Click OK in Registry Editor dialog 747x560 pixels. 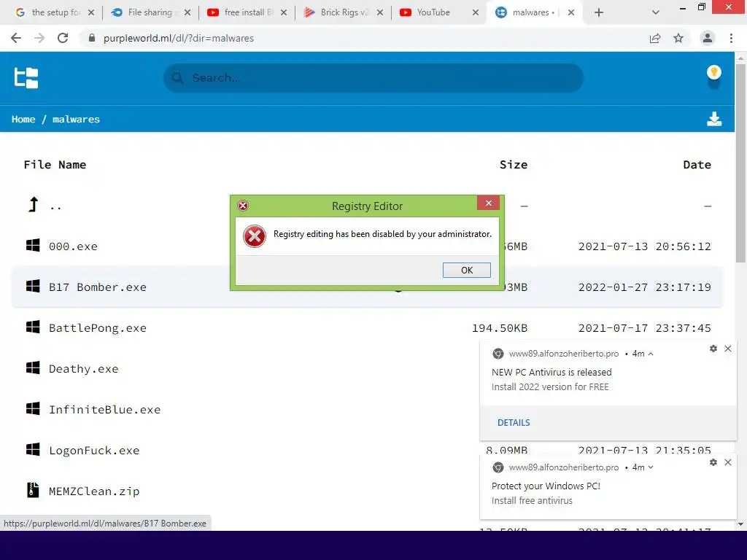pyautogui.click(x=466, y=270)
